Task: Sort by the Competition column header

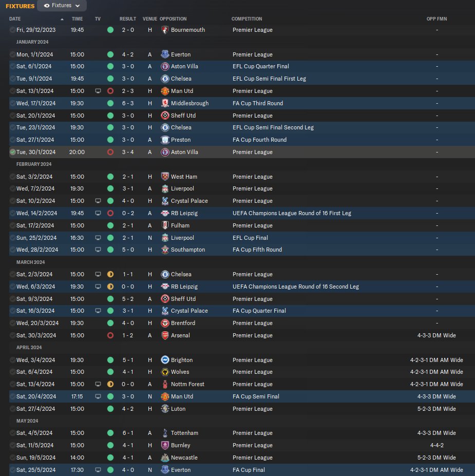Action: [x=247, y=19]
